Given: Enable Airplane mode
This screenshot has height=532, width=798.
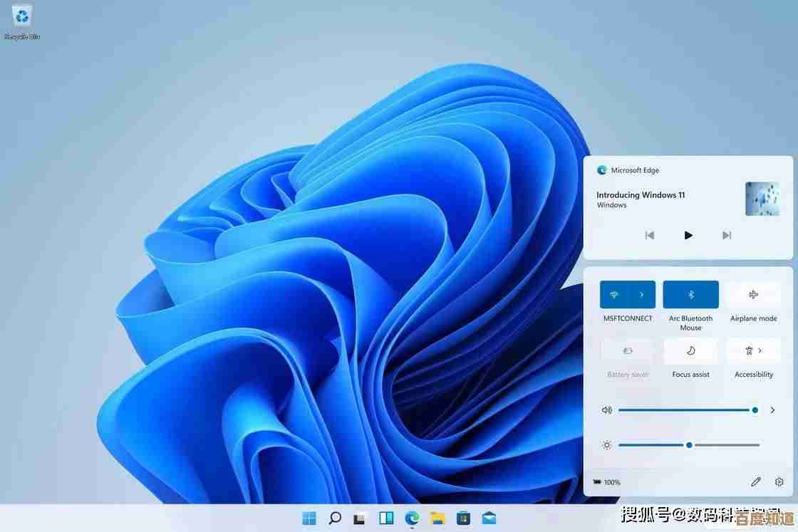Looking at the screenshot, I should pos(754,294).
